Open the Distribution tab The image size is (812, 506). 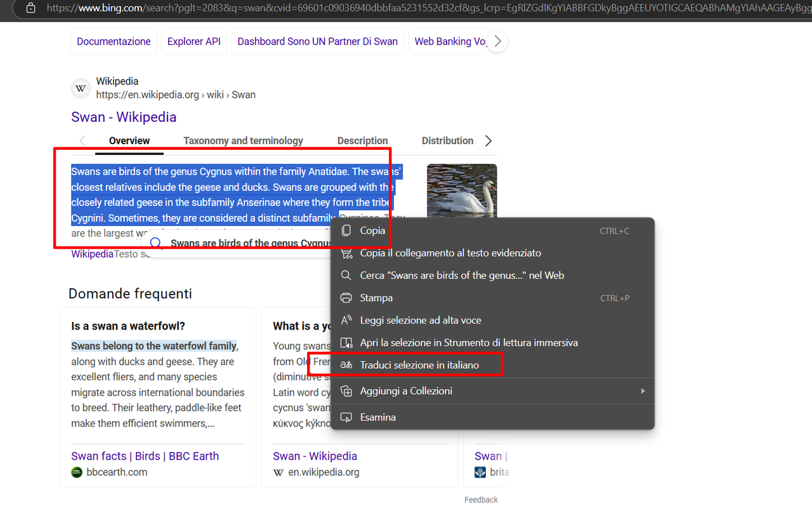pos(447,141)
